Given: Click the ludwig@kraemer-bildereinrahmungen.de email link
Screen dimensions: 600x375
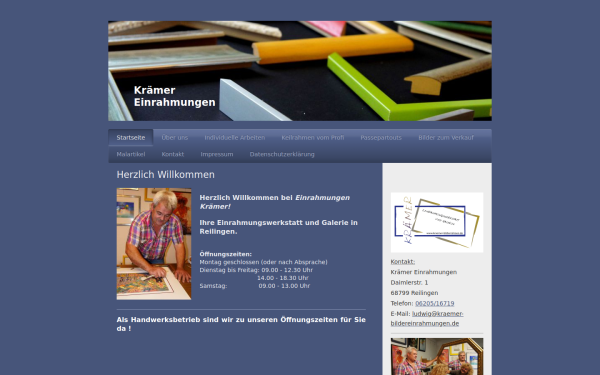Looking at the screenshot, I should (x=427, y=318).
